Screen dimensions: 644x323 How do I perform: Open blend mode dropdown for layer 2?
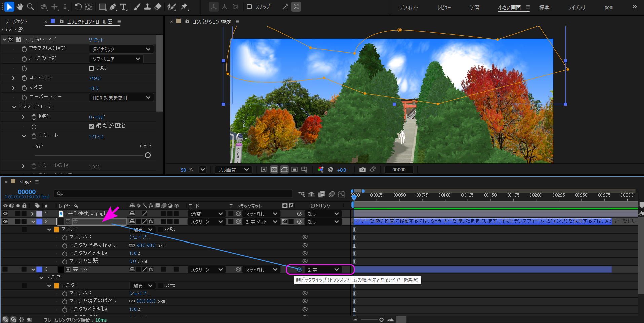point(206,222)
